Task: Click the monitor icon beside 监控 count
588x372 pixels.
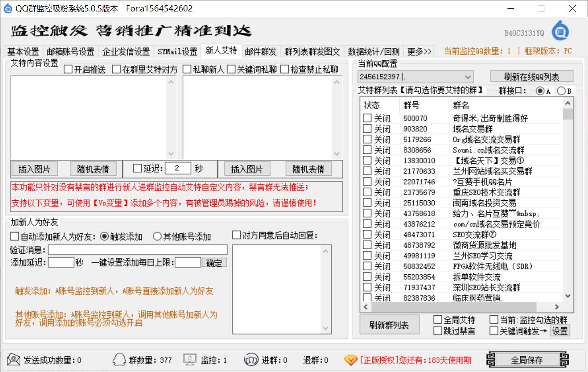Action: click(x=190, y=360)
